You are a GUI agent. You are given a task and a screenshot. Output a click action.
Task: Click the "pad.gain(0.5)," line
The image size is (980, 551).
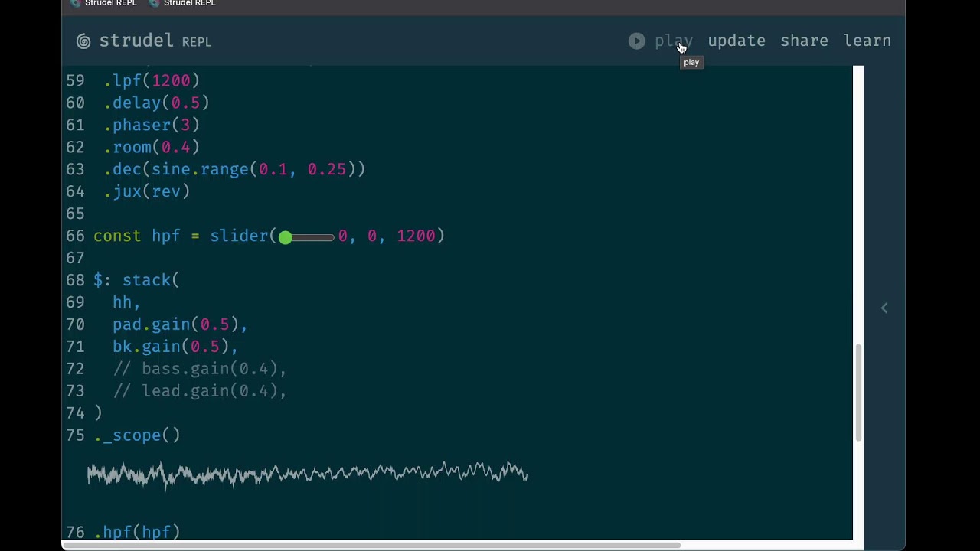click(180, 324)
